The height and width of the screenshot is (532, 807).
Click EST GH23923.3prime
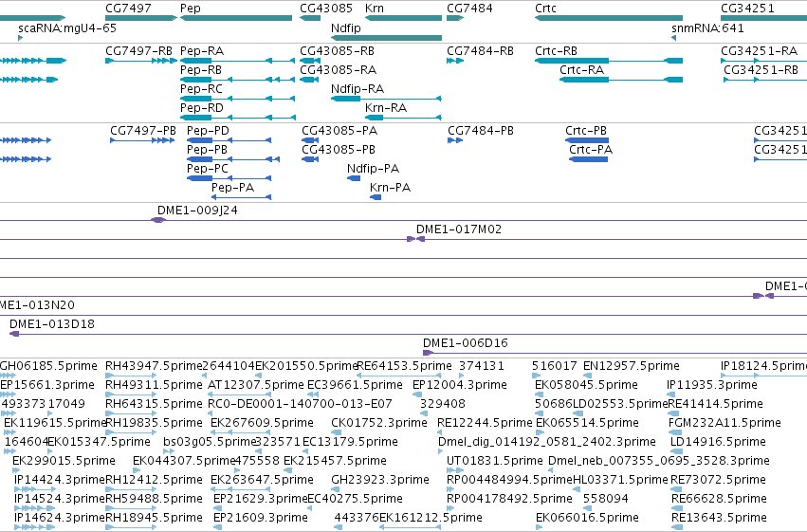coord(380,480)
